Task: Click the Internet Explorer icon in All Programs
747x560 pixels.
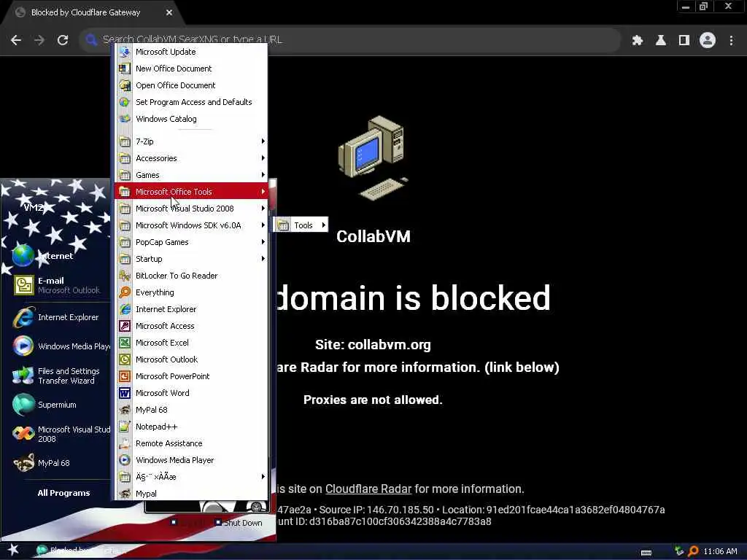Action: (125, 309)
